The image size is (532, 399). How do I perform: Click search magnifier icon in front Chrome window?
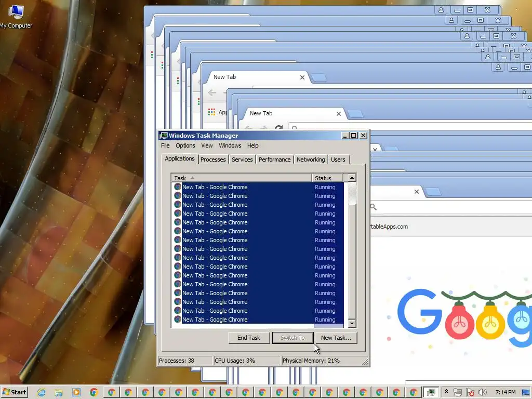point(374,207)
